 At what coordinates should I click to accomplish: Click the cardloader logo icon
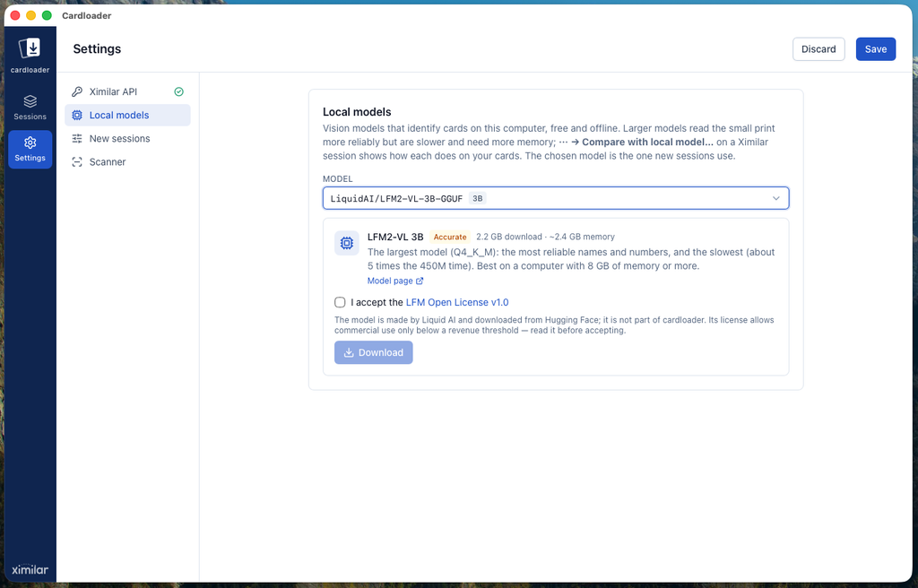[x=30, y=48]
